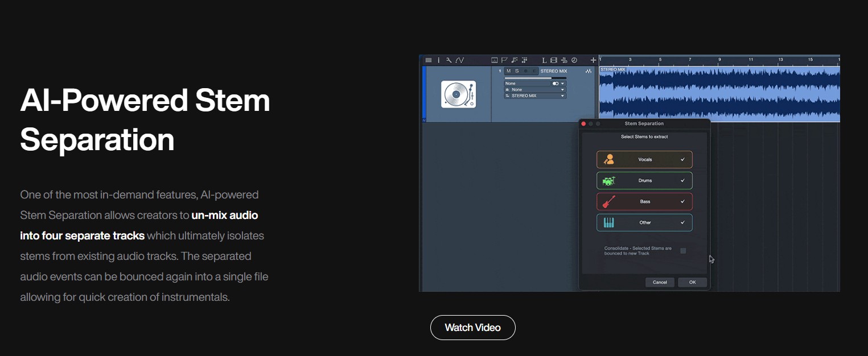The image size is (868, 356).
Task: Click the turntable track image
Action: (x=458, y=94)
